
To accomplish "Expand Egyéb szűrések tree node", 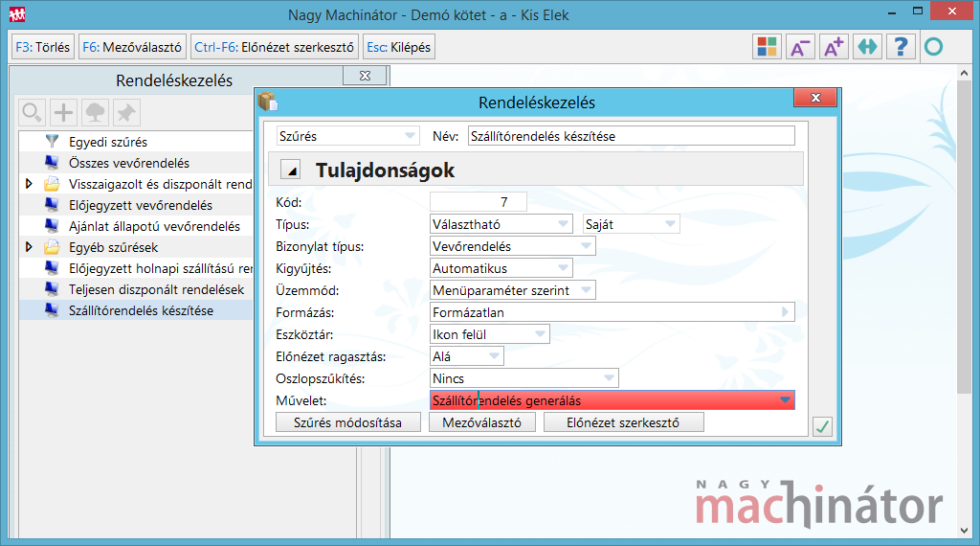I will [x=29, y=247].
